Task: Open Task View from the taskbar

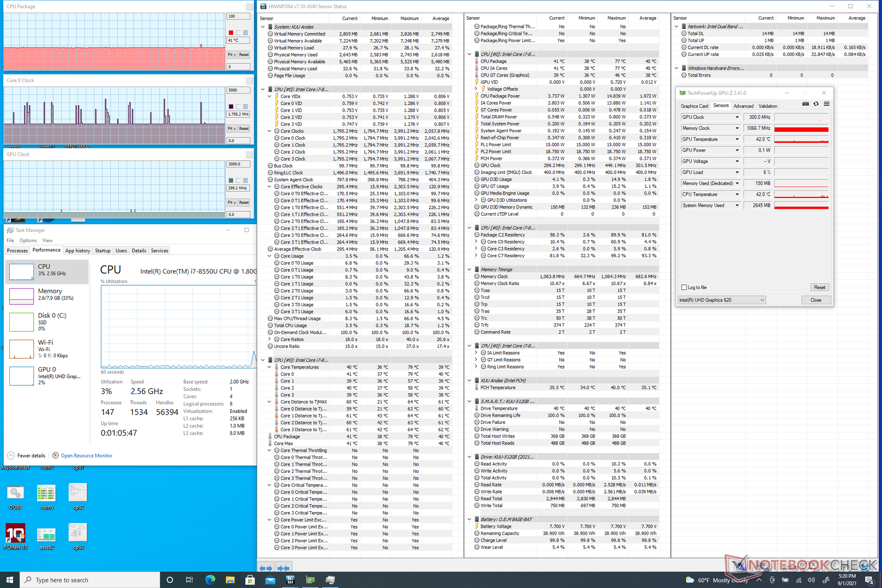Action: [190, 580]
